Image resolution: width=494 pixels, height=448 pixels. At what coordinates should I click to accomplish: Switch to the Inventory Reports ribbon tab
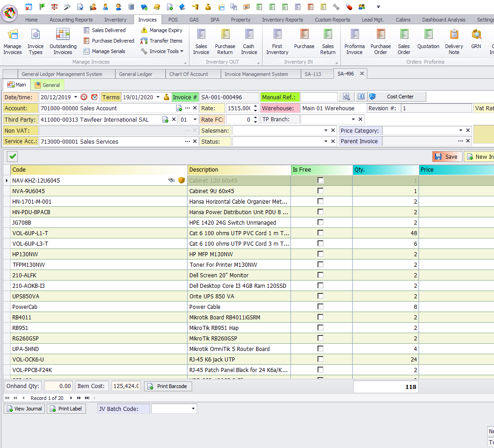(282, 20)
